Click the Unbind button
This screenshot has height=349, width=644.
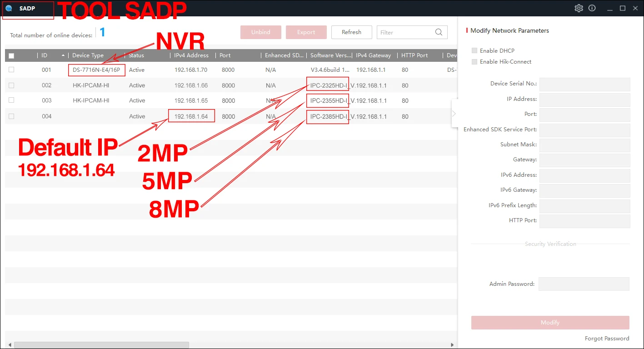click(x=261, y=32)
